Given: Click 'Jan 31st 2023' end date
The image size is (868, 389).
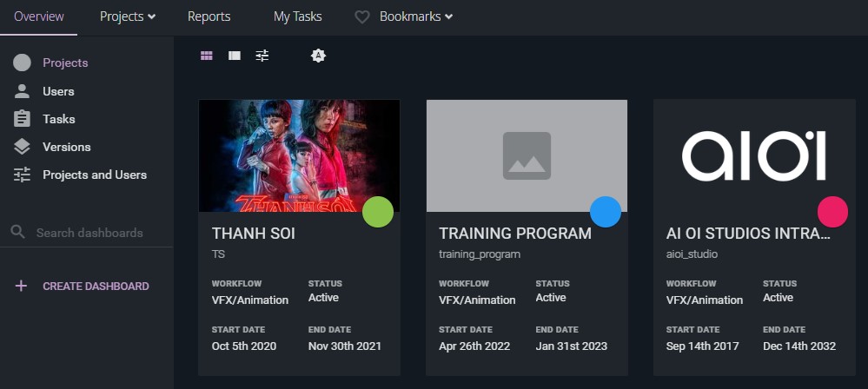Looking at the screenshot, I should coord(572,346).
